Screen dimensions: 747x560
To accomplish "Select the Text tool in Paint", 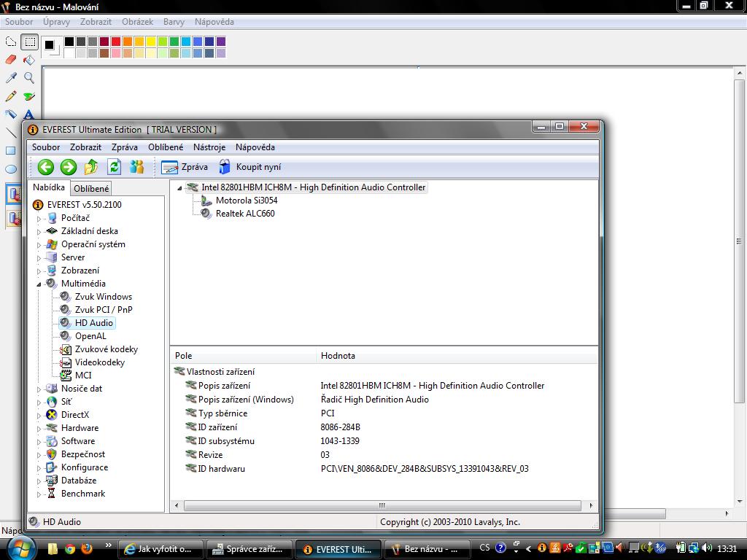I will [29, 114].
